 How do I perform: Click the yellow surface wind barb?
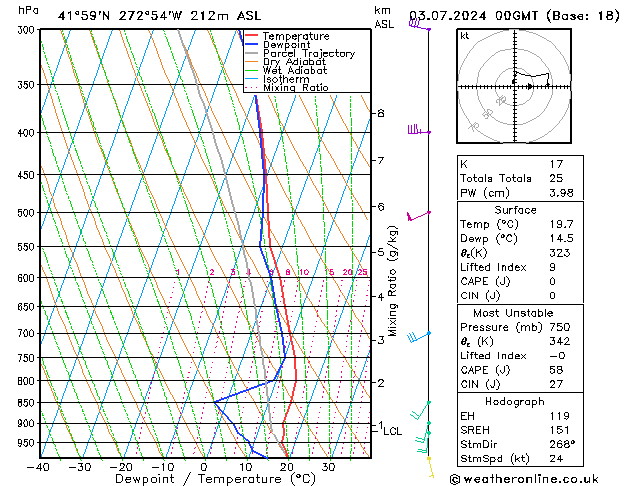(430, 467)
